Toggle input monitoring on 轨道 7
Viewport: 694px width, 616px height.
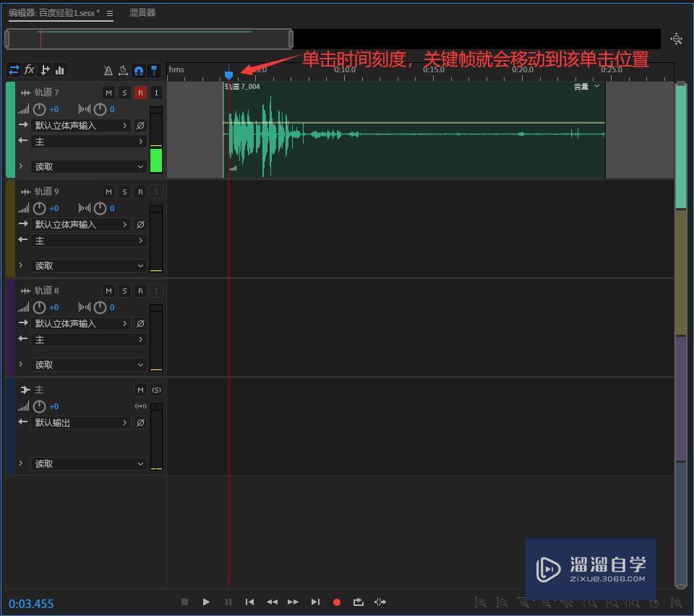156,93
